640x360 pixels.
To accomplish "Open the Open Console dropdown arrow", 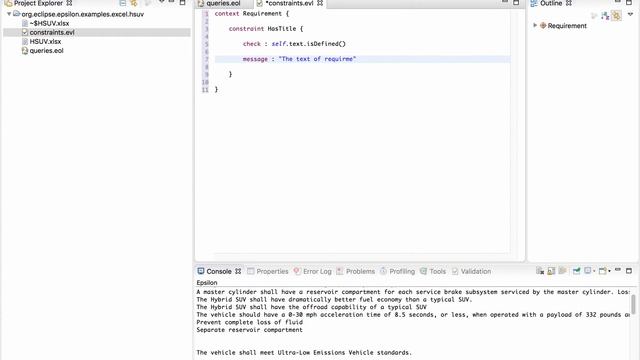I will pyautogui.click(x=609, y=271).
